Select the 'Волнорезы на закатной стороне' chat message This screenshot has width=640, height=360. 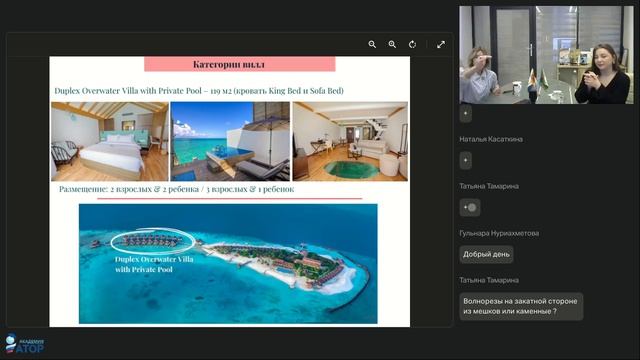point(521,306)
